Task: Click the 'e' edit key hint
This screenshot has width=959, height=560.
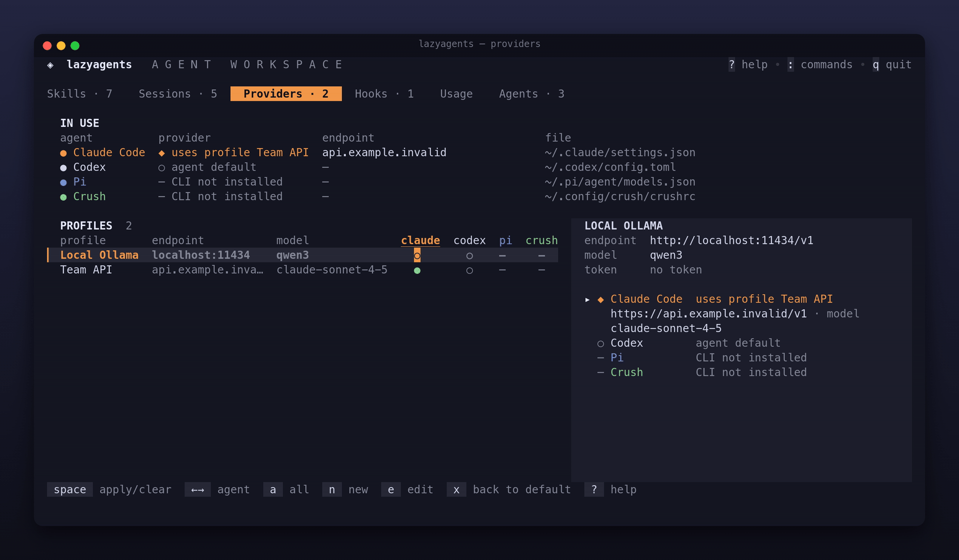Action: [407, 490]
